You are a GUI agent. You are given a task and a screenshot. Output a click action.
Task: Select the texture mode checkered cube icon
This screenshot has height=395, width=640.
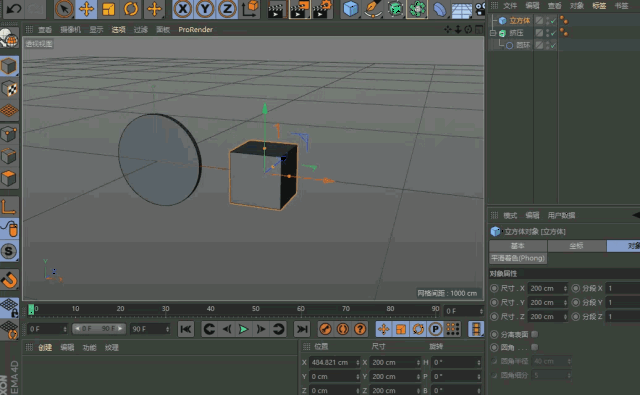click(9, 89)
